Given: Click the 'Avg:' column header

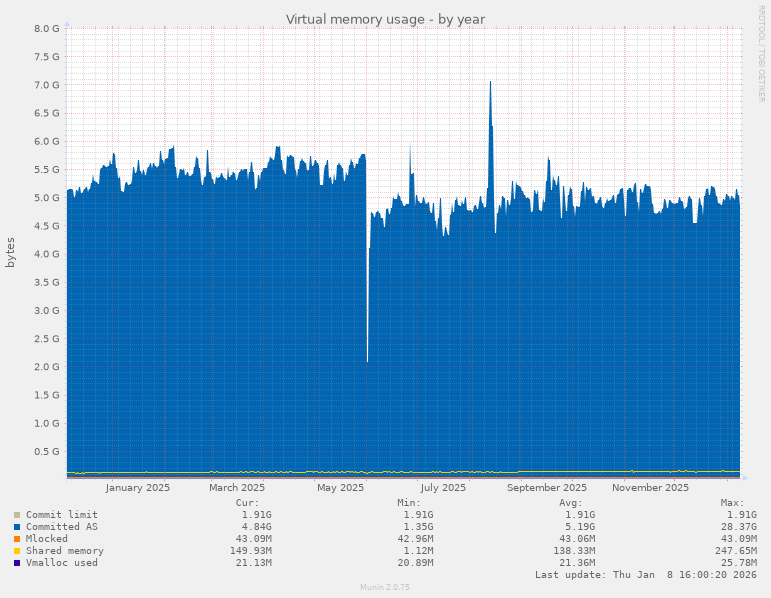Looking at the screenshot, I should click(571, 503).
